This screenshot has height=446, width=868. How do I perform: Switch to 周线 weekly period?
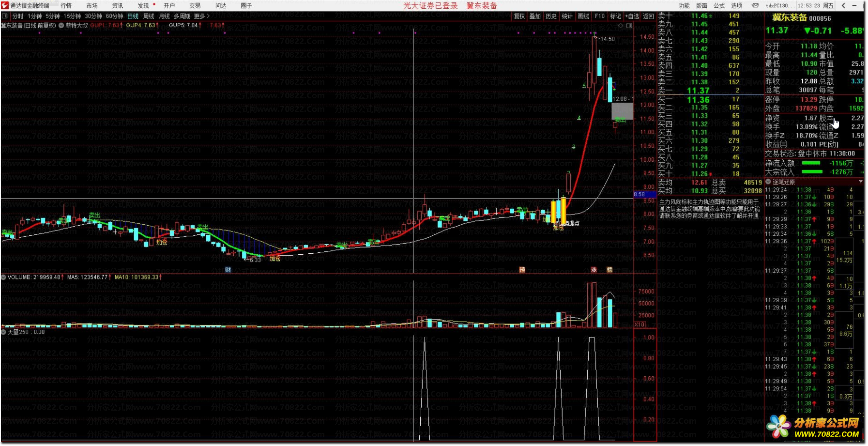point(149,16)
